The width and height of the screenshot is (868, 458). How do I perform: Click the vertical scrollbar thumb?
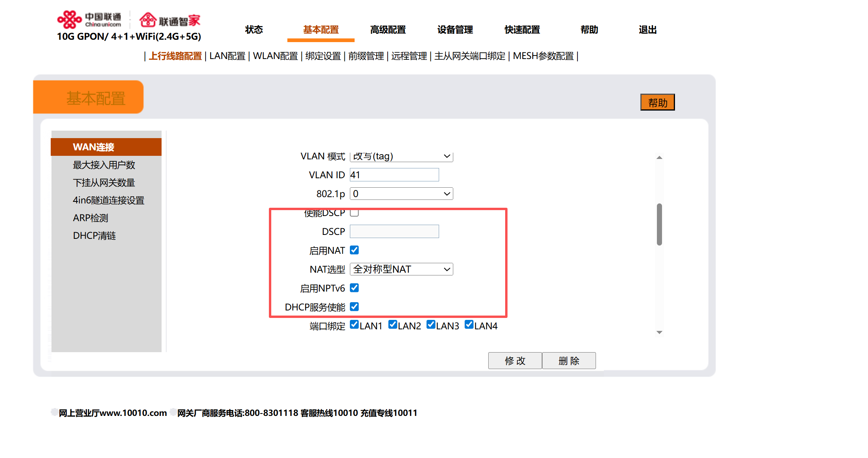(x=659, y=224)
